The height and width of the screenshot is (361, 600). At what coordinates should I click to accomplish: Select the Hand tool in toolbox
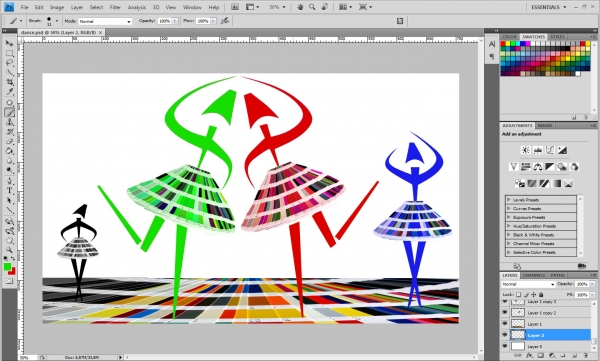tap(9, 240)
